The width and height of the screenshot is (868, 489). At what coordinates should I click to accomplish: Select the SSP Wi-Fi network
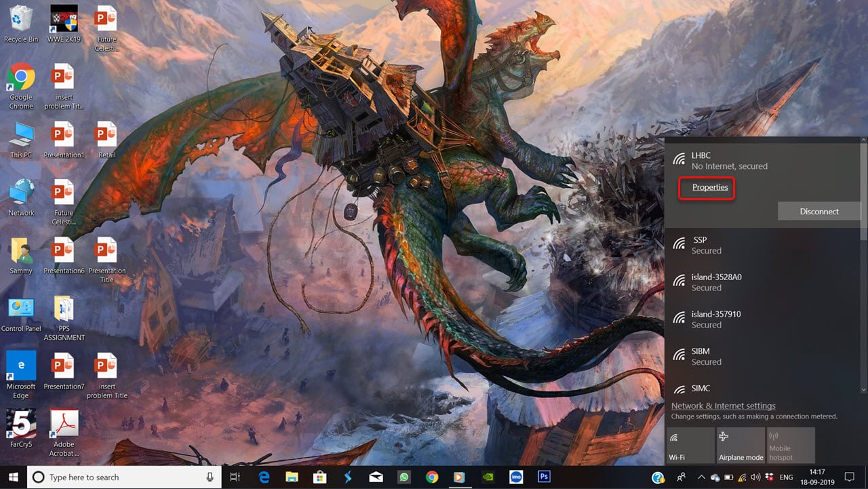pyautogui.click(x=763, y=245)
